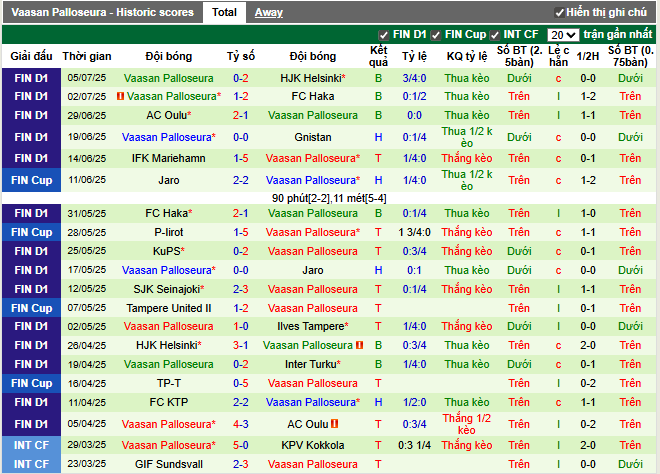Image resolution: width=660 pixels, height=474 pixels.
Task: Open HJK Helsinki team link on 05/07/25
Action: click(x=310, y=78)
